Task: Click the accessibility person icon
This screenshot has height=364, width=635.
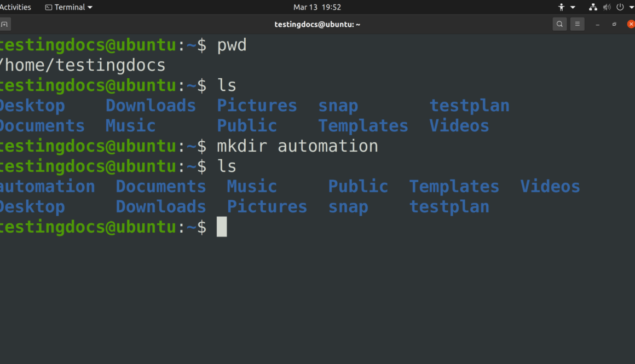Action: tap(561, 8)
